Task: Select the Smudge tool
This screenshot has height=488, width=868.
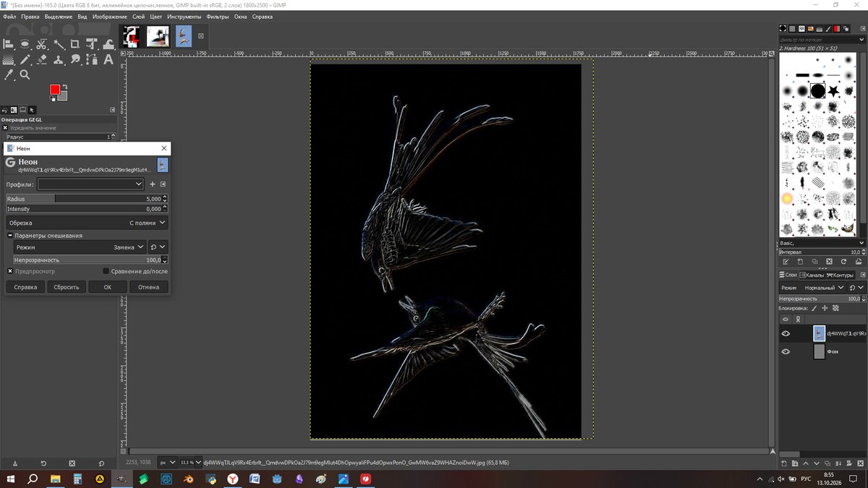Action: (x=75, y=59)
